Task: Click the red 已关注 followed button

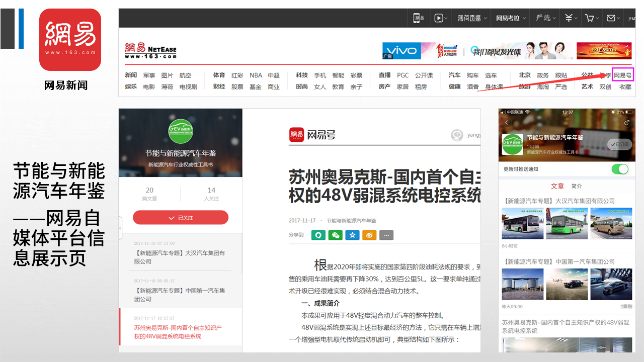Action: click(181, 218)
